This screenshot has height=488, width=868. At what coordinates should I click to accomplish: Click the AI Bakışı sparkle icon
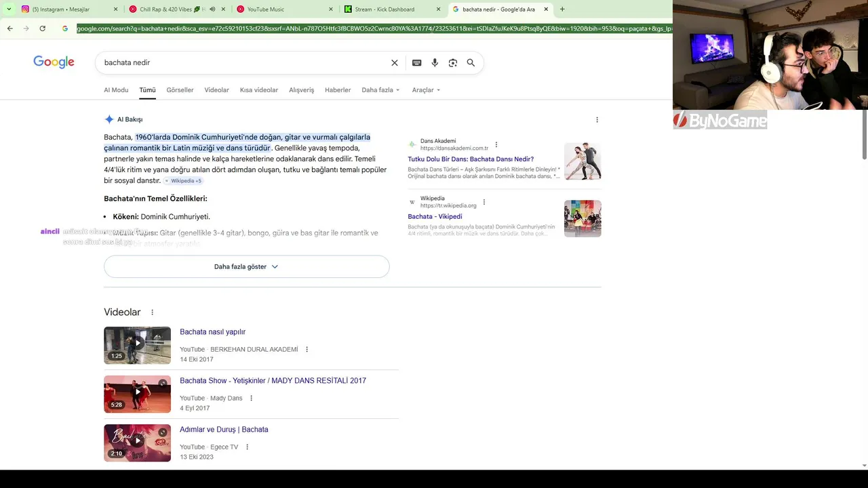(x=109, y=119)
